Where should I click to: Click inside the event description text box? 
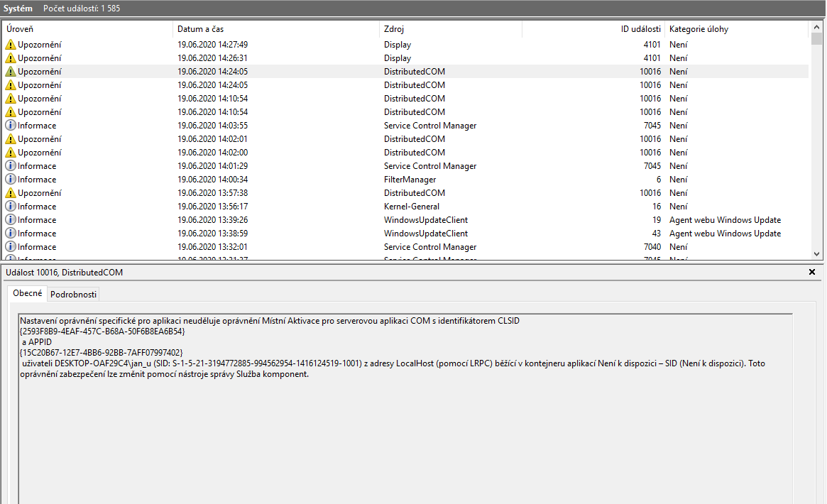point(405,426)
